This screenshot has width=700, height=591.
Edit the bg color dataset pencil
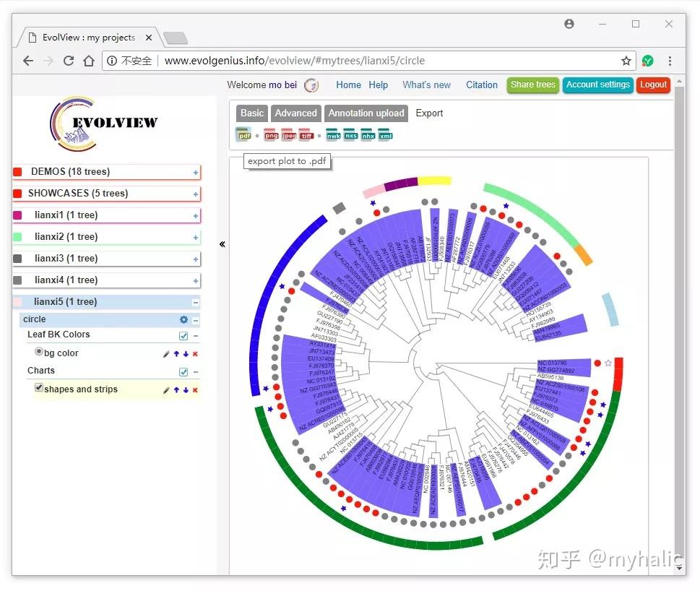pyautogui.click(x=166, y=354)
